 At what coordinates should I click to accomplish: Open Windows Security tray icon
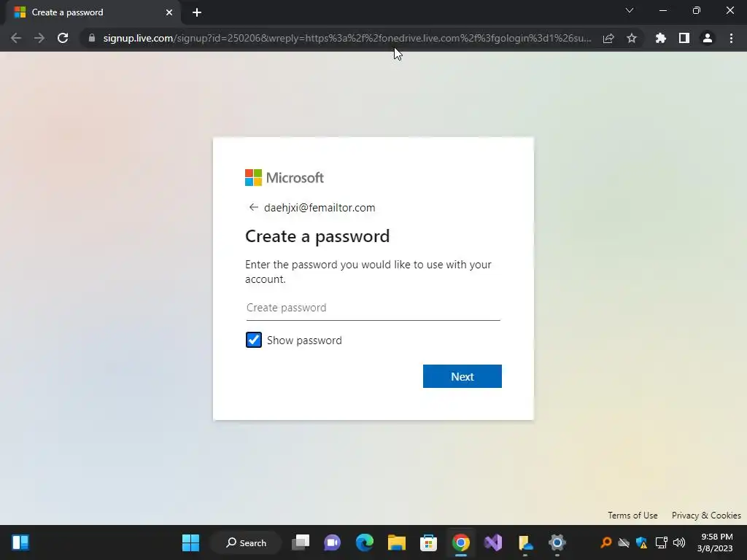[642, 542]
